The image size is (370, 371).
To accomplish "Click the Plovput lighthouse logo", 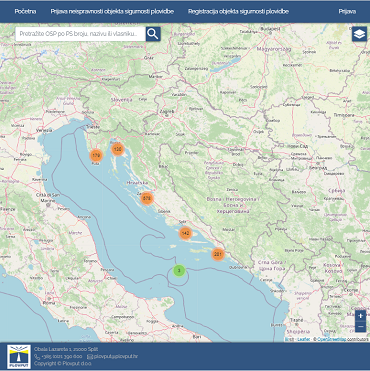I will click(x=19, y=357).
